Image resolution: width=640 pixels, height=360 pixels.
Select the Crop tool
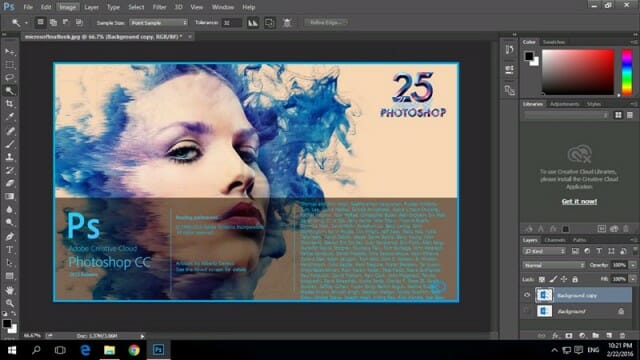pyautogui.click(x=9, y=104)
